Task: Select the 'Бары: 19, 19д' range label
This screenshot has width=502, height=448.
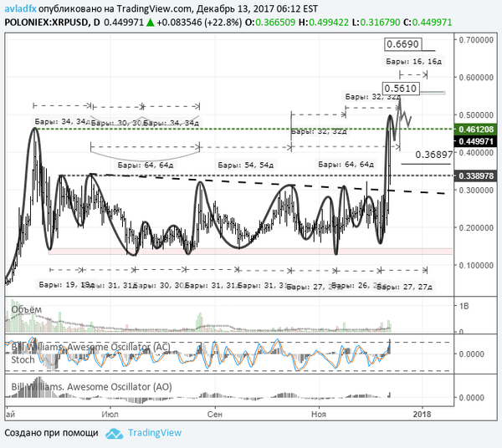Action: coord(66,284)
